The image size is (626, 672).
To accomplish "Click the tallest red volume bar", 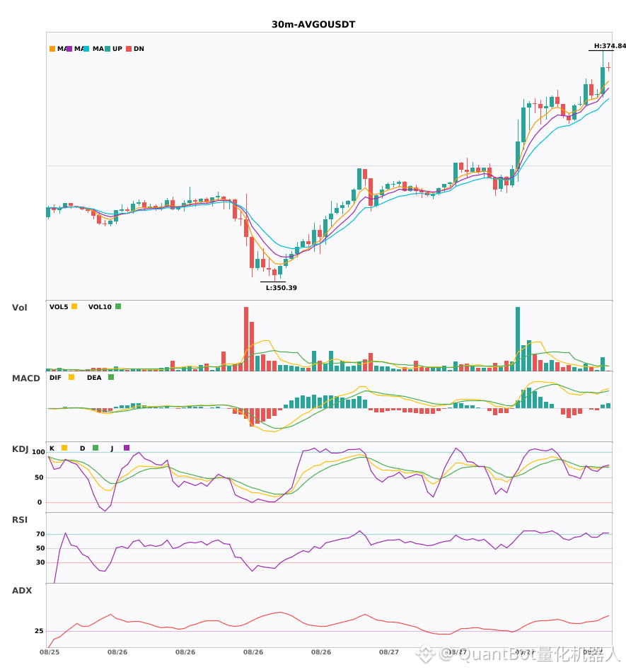I will coord(246,339).
